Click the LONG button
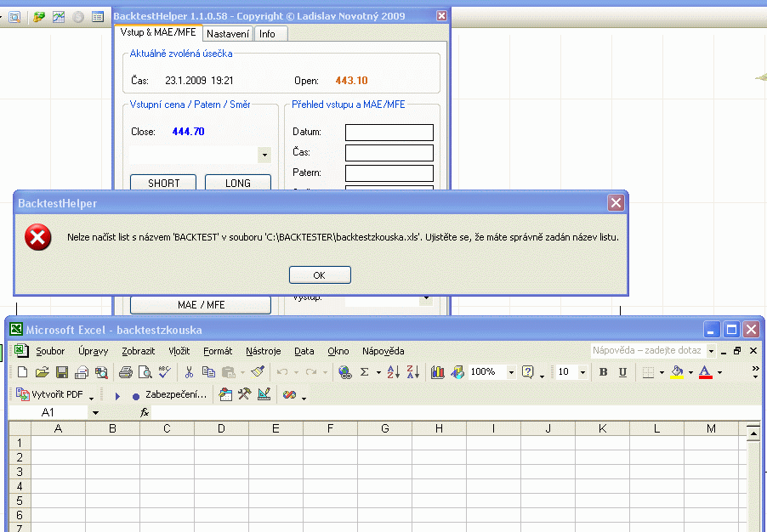Image resolution: width=767 pixels, height=532 pixels. [238, 183]
